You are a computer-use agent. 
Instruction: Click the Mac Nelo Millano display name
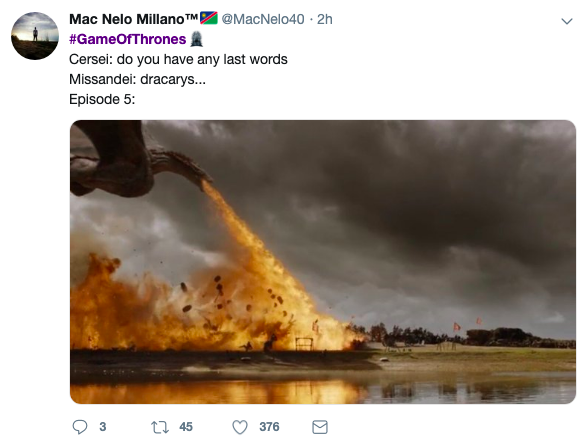click(134, 19)
